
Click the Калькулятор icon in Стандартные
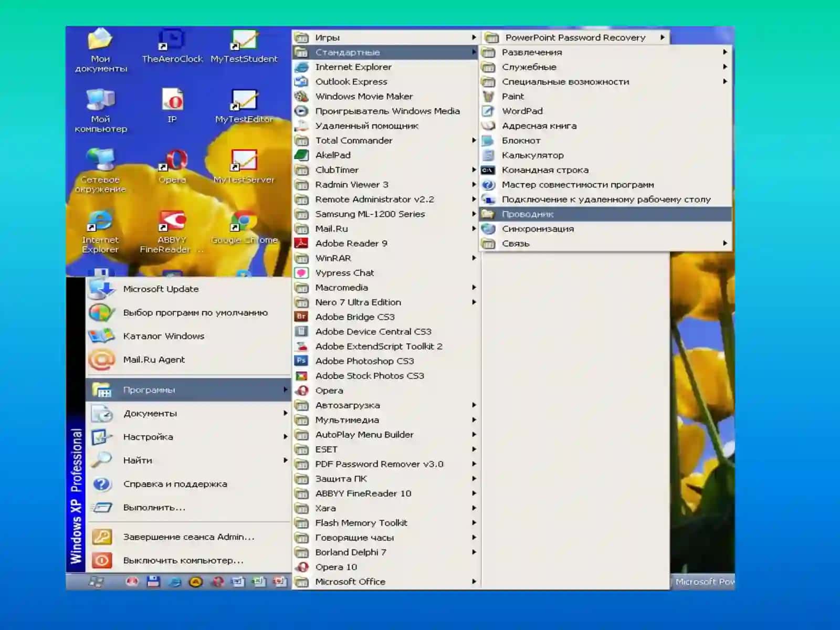(x=488, y=155)
